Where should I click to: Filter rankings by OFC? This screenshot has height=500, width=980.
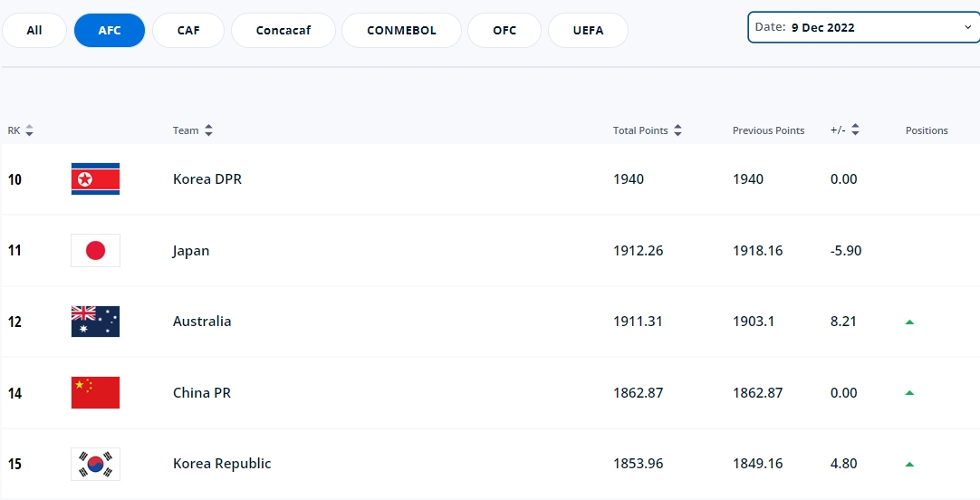tap(504, 30)
